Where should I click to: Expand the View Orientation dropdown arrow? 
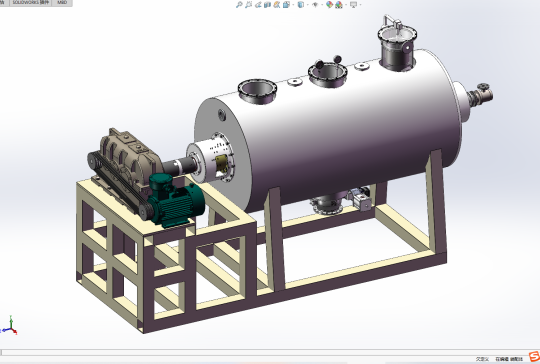tap(293, 4)
